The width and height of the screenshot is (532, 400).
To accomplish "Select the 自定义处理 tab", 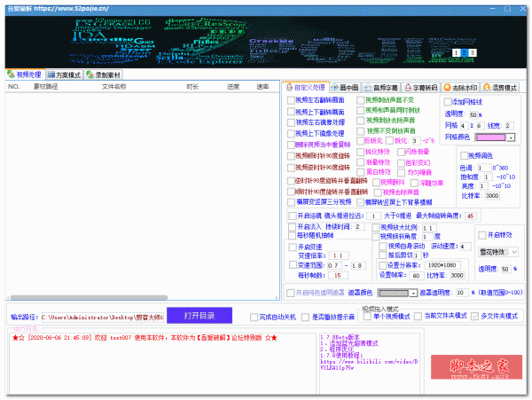I will click(x=305, y=87).
